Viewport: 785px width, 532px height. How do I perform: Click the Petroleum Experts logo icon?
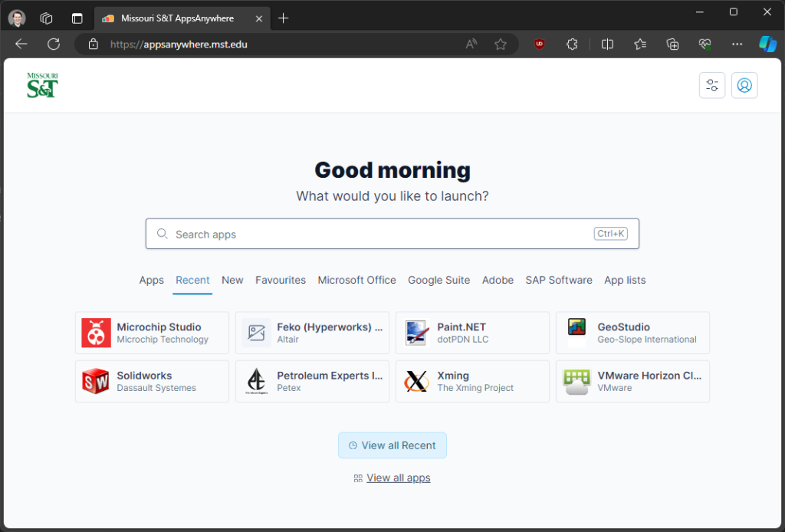point(256,381)
